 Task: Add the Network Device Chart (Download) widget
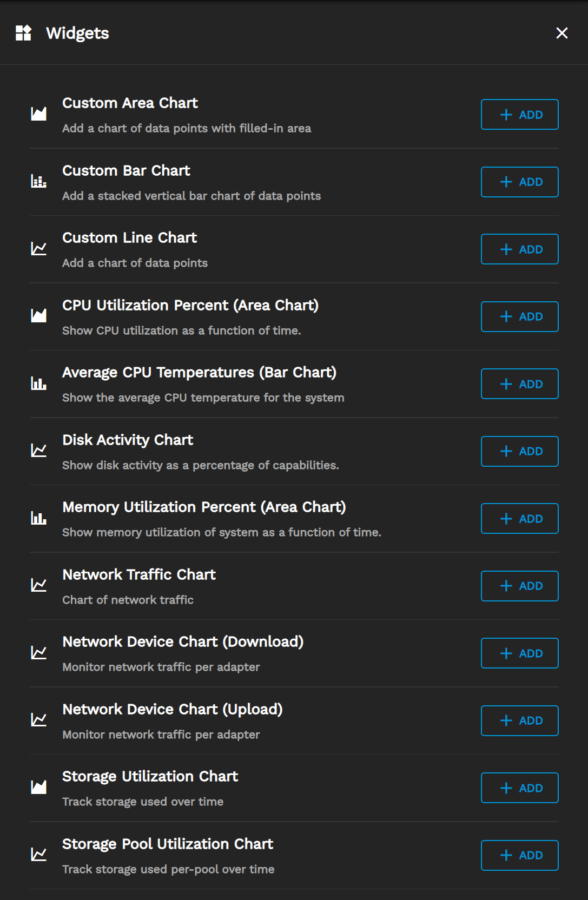(519, 653)
